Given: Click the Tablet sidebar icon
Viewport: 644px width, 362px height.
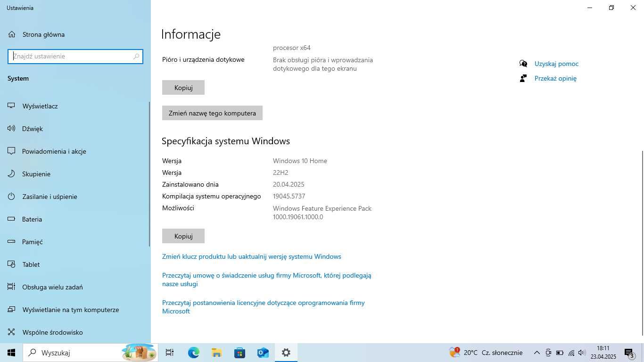Looking at the screenshot, I should tap(12, 264).
